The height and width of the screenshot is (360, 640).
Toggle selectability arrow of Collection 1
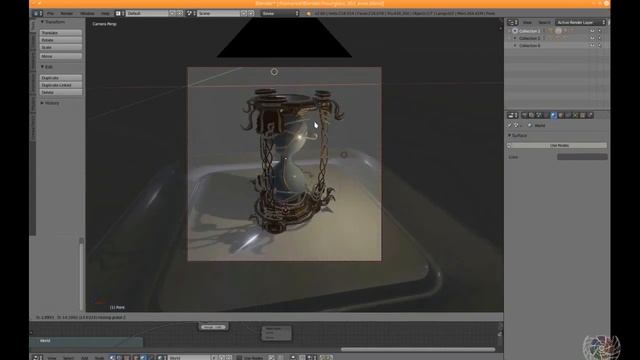pos(600,31)
